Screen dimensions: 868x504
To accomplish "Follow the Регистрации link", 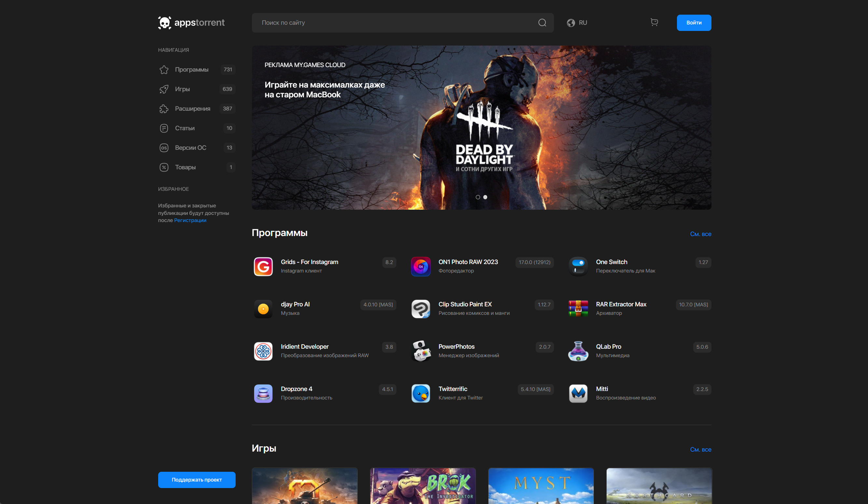I will point(190,220).
